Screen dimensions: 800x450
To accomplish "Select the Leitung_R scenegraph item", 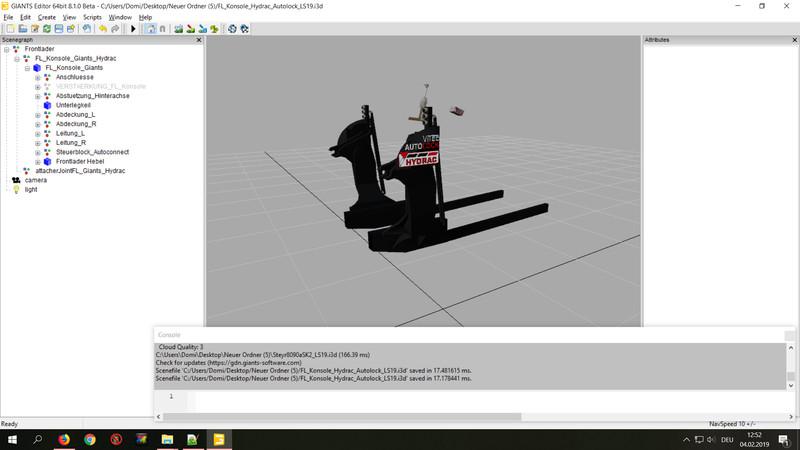I will point(70,142).
